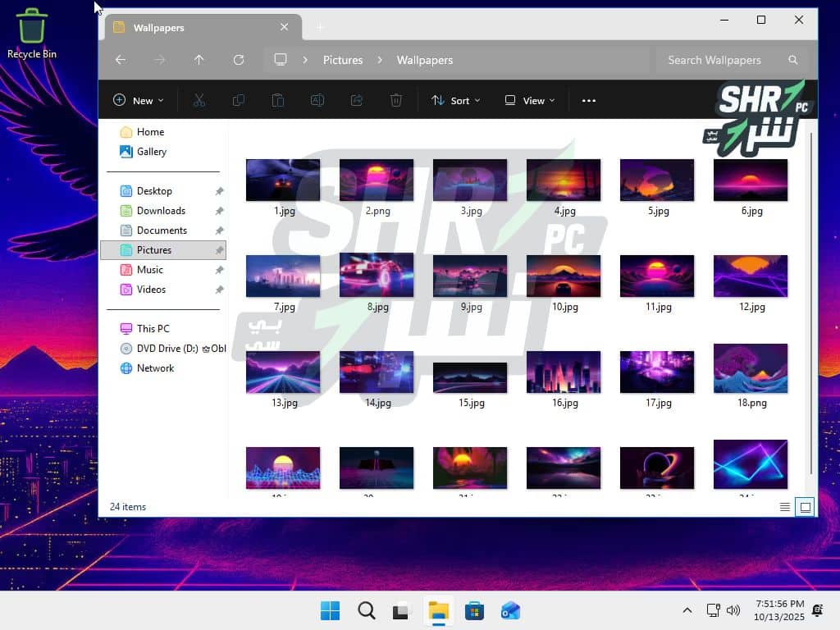Add a new tab with plus icon
This screenshot has width=840, height=630.
tap(320, 27)
